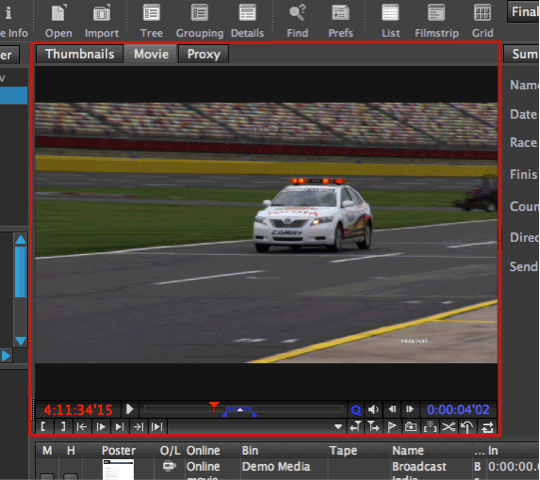Click the Online column header

pos(203,450)
